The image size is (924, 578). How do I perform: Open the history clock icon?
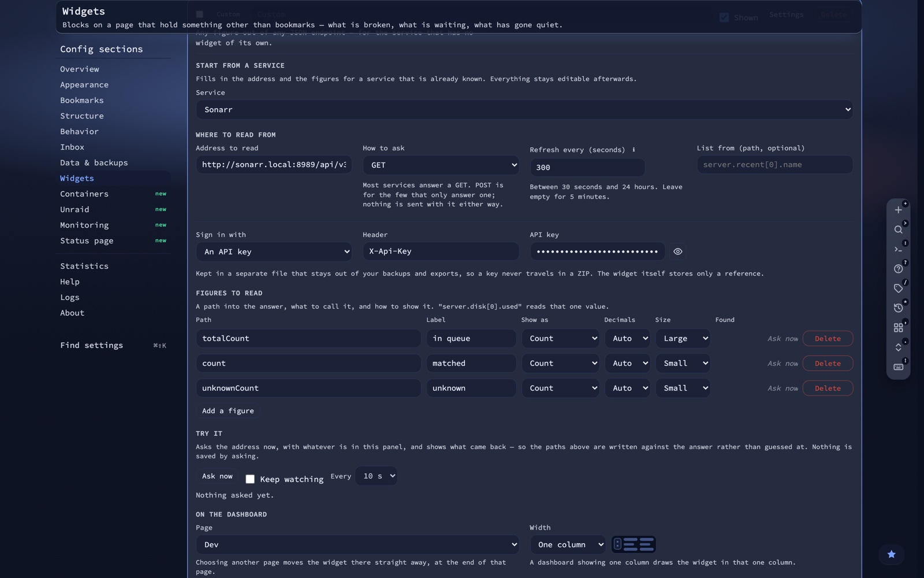898,308
